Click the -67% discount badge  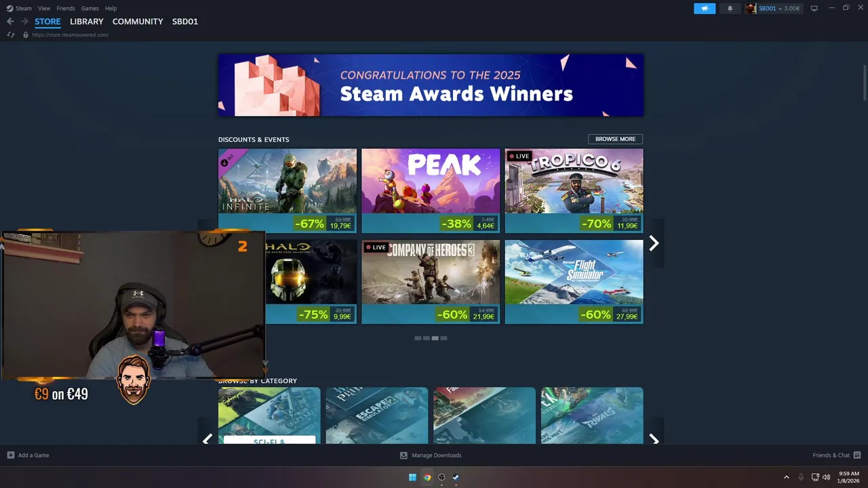[x=309, y=223]
